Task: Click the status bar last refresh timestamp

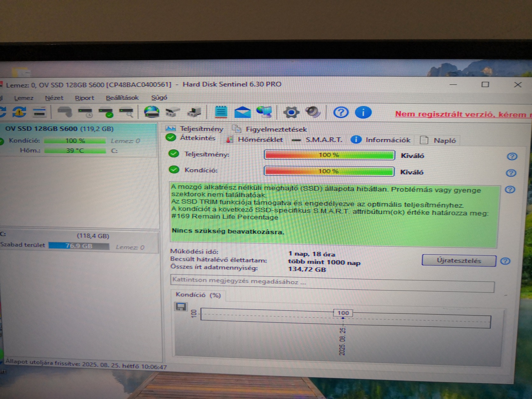Action: click(86, 364)
